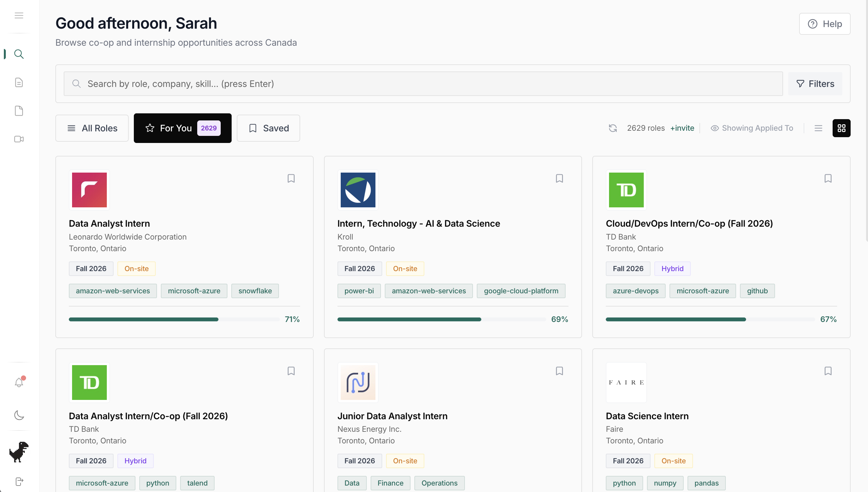Screen dimensions: 868x492
Task: Open the Filters panel
Action: pyautogui.click(x=815, y=84)
